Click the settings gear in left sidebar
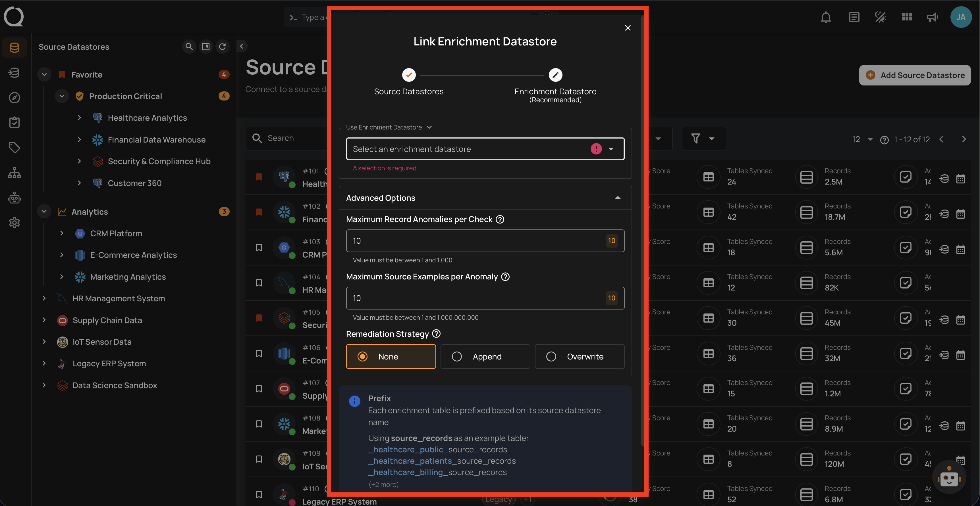The image size is (980, 506). tap(14, 223)
